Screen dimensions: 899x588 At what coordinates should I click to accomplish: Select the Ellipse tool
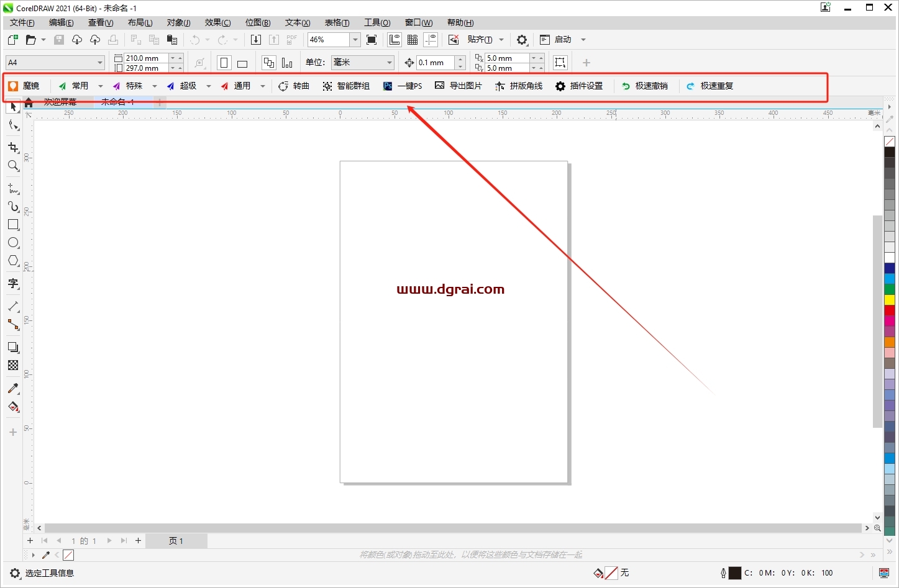[13, 243]
